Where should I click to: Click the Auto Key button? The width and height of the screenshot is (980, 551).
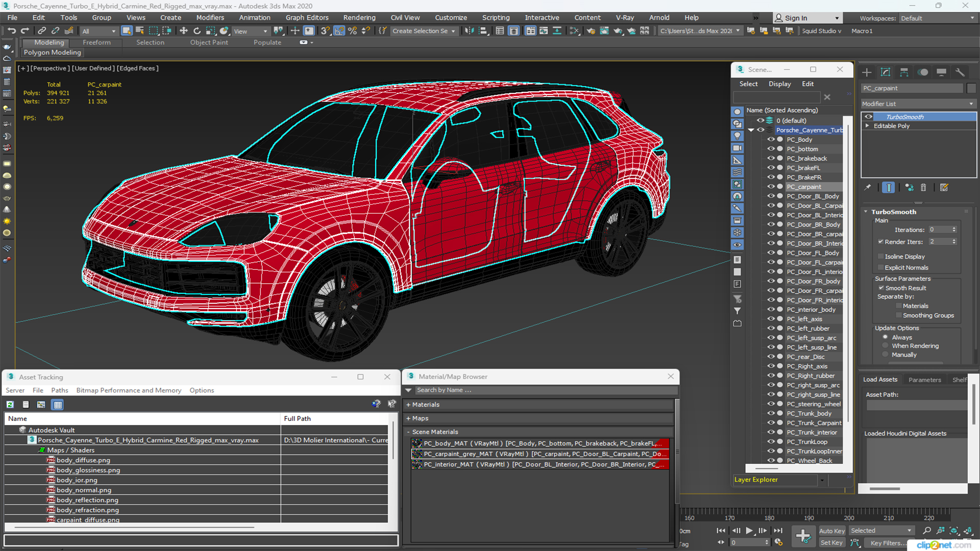click(x=832, y=531)
